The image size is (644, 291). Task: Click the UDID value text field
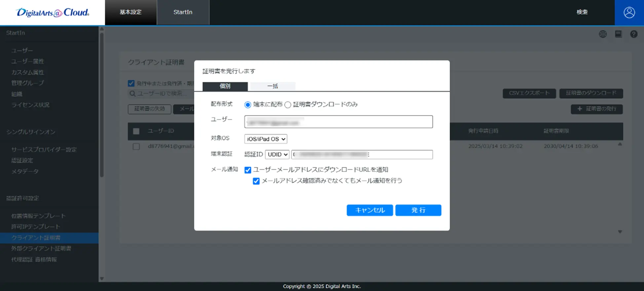362,154
